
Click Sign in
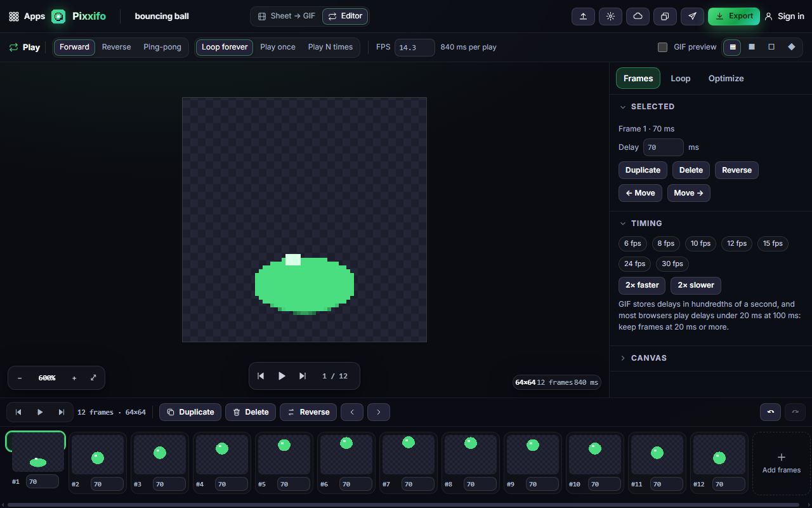pos(785,17)
